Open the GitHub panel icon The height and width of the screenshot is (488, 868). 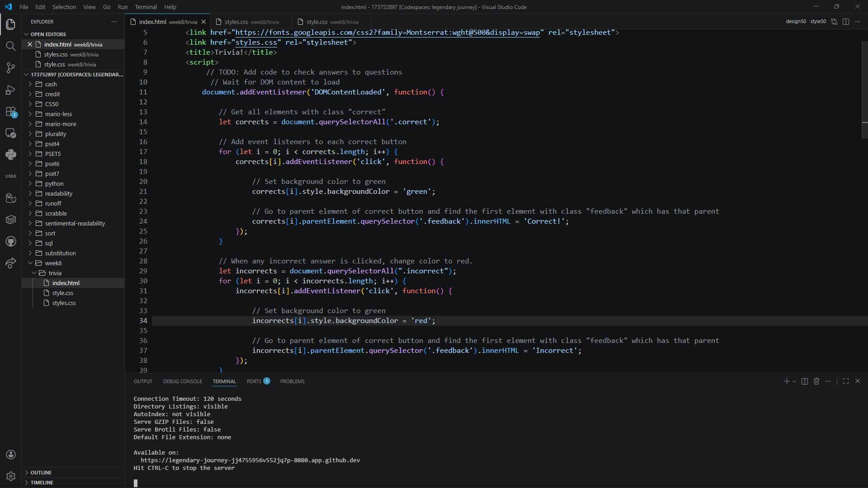tap(10, 241)
